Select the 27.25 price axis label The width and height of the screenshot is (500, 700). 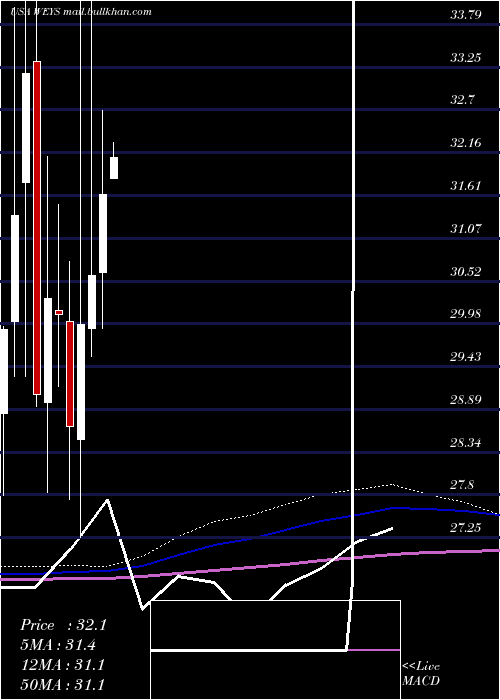tap(466, 528)
